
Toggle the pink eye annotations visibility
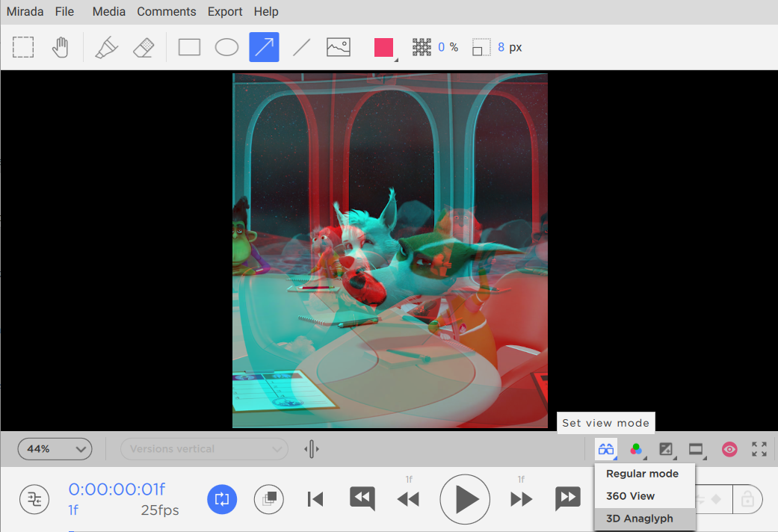pos(729,449)
